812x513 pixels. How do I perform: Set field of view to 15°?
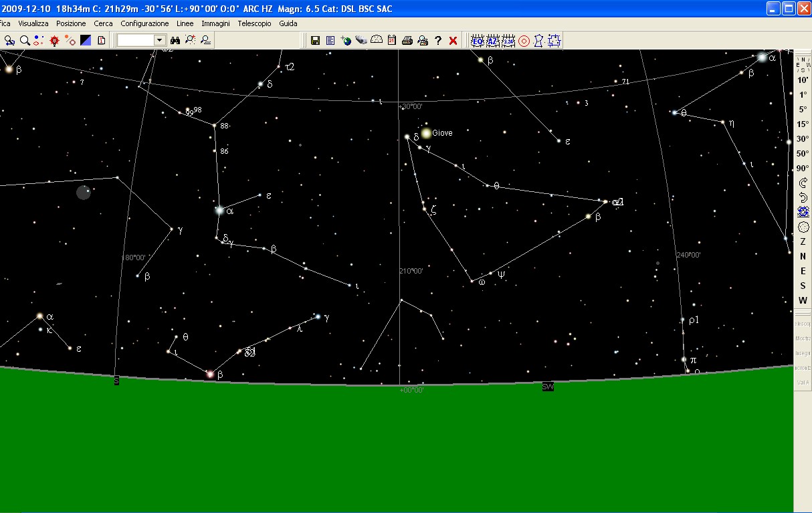[x=803, y=124]
